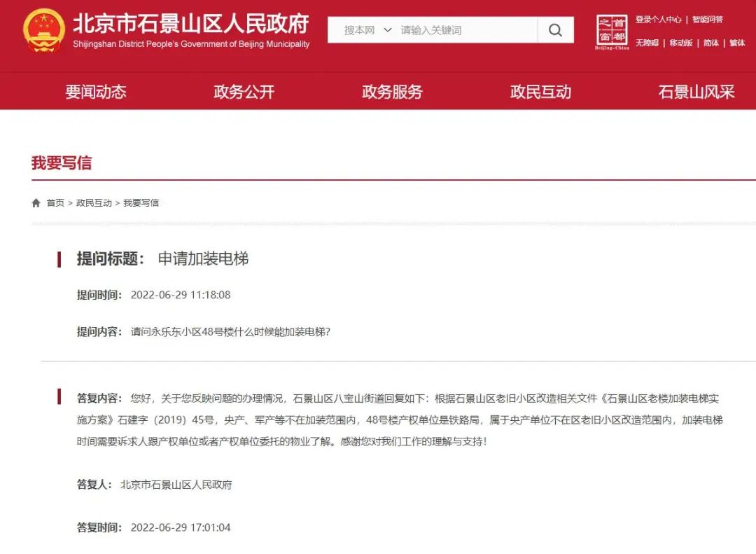Go to the 政务公开 section
The height and width of the screenshot is (554, 756).
244,92
